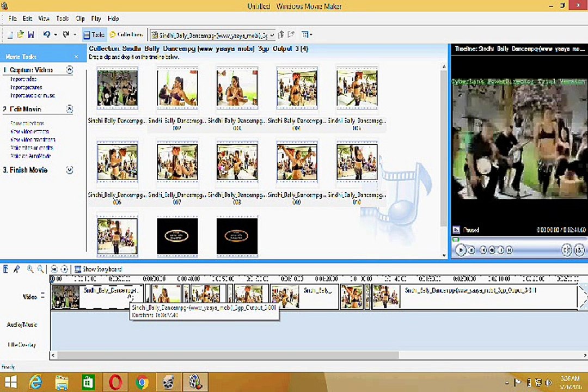The image size is (588, 392).
Task: Expand the Finish Movie section
Action: point(69,170)
